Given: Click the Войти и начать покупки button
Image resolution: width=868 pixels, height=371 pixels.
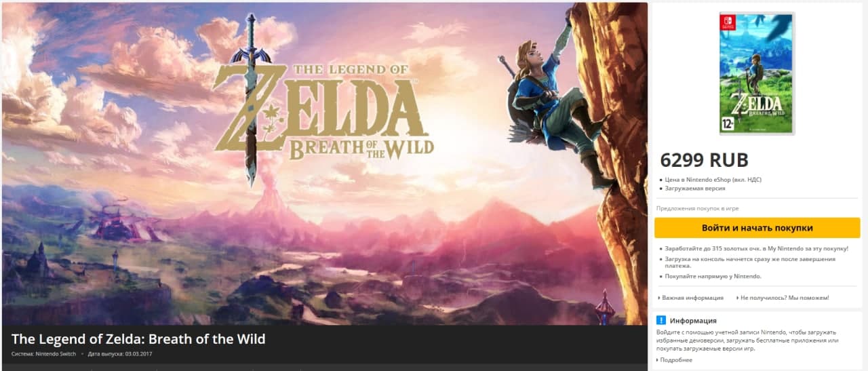Looking at the screenshot, I should coord(757,228).
